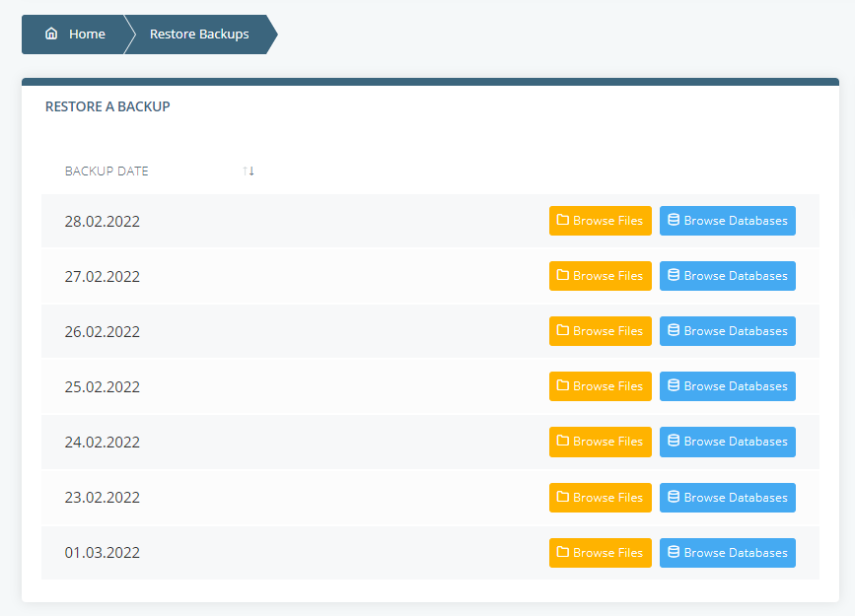Click the folder icon on 24.02.2022 Browse Files
This screenshot has height=616, width=855.
(x=562, y=441)
